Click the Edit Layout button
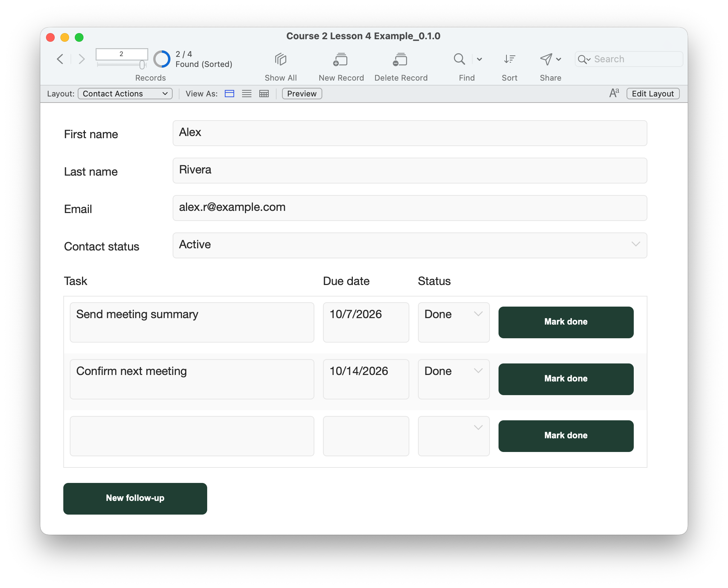The image size is (728, 588). (653, 94)
